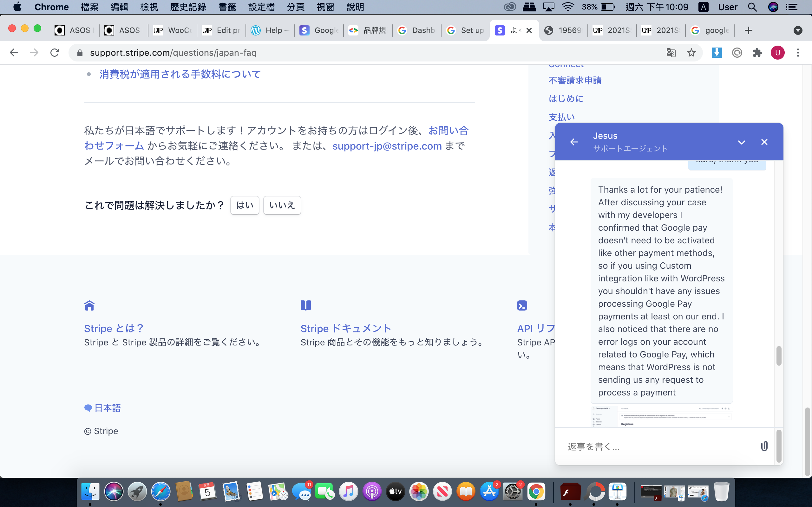
Task: Select いいえ for problem solved question
Action: [x=282, y=205]
